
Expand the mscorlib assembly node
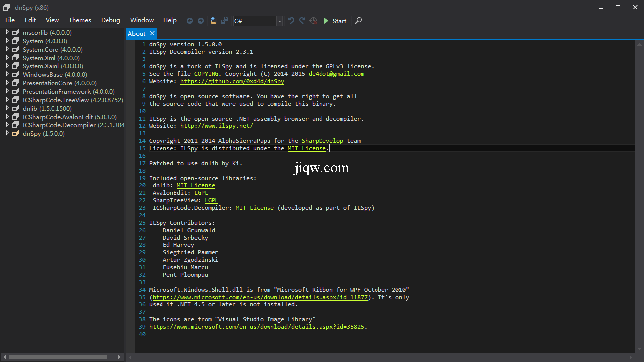click(x=7, y=32)
